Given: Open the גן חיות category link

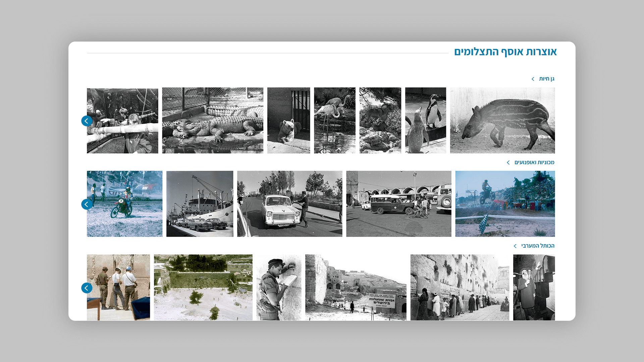Looking at the screenshot, I should [x=546, y=79].
